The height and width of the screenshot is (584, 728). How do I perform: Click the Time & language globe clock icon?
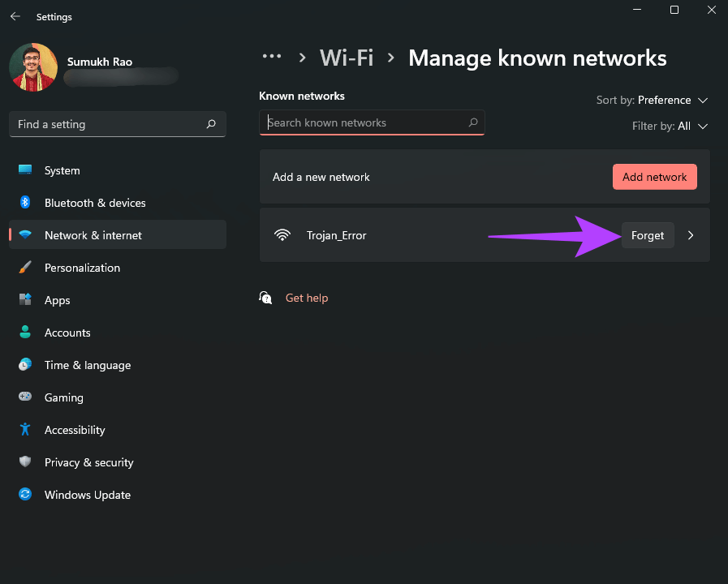coord(25,364)
